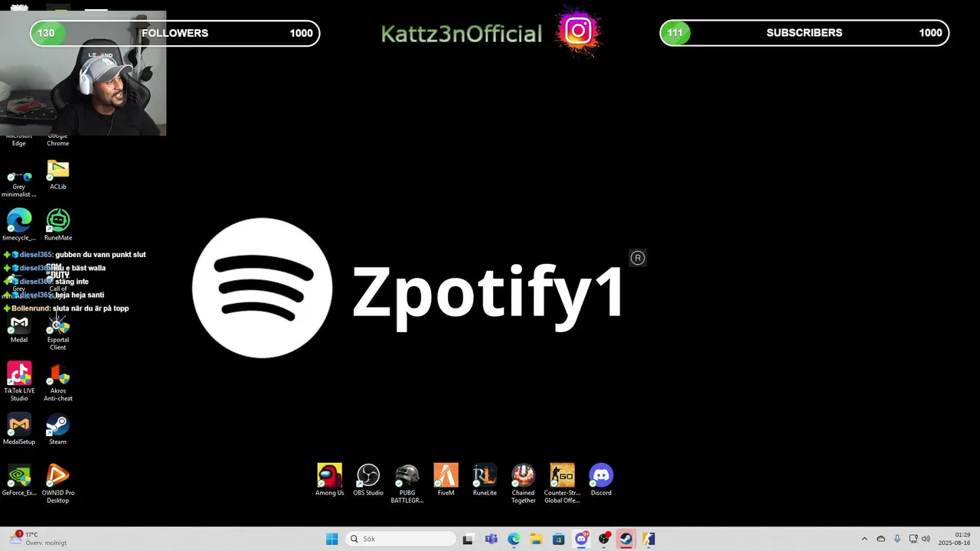Open Microsoft Teams from the taskbar
This screenshot has height=551, width=980.
click(x=491, y=539)
